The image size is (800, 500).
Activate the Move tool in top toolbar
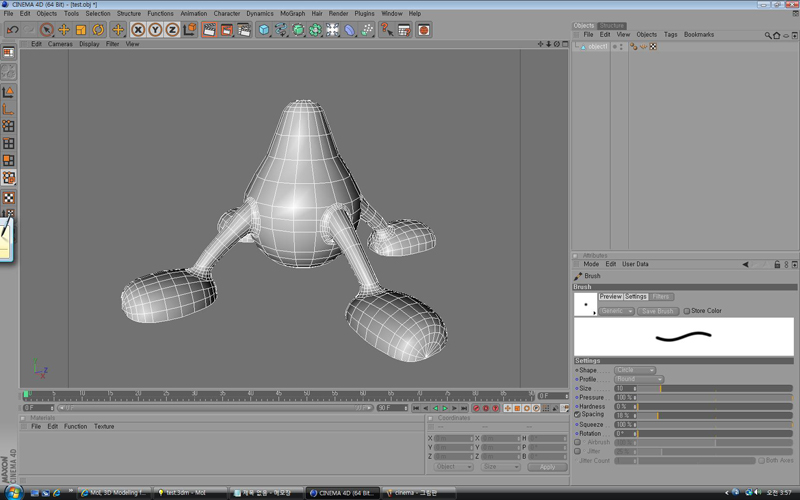64,30
